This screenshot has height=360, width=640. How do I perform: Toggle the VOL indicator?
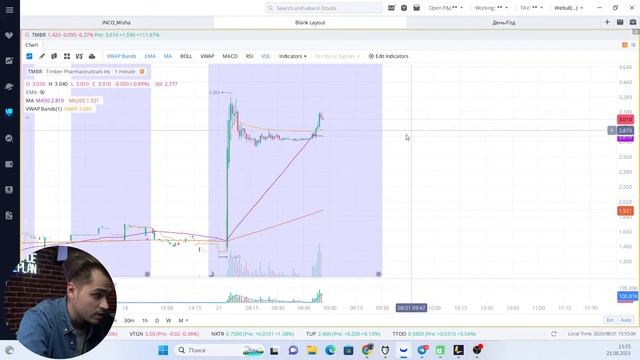tap(266, 56)
